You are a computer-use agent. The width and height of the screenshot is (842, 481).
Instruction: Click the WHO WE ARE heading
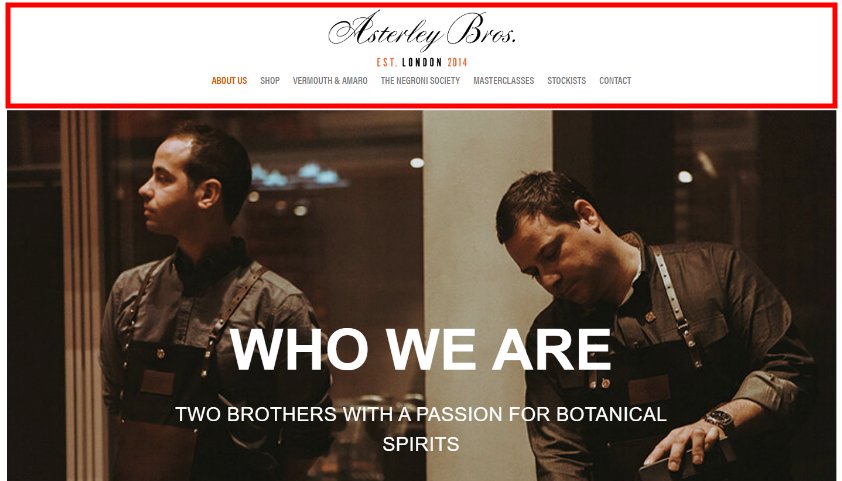click(420, 349)
